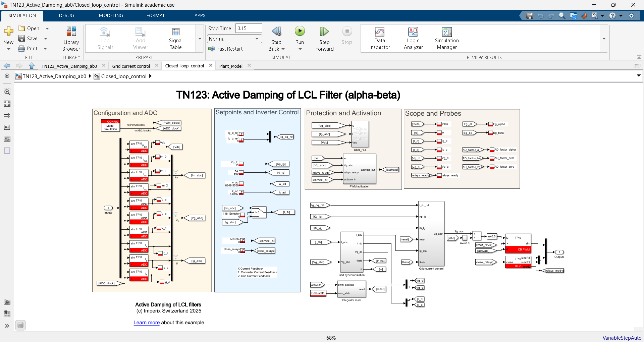Screen dimensions: 644x342
Task: Open the Data Inspector
Action: [x=379, y=39]
